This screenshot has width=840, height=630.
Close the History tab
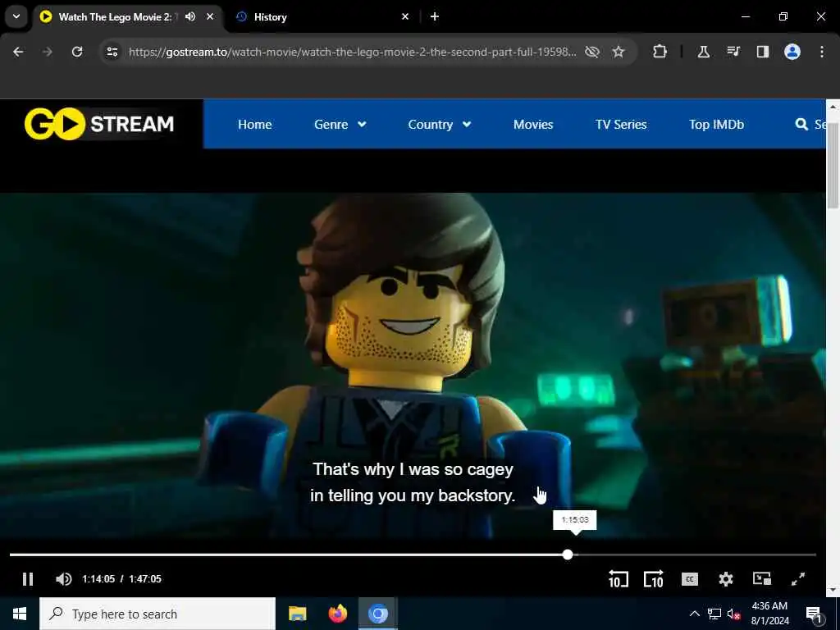click(405, 16)
